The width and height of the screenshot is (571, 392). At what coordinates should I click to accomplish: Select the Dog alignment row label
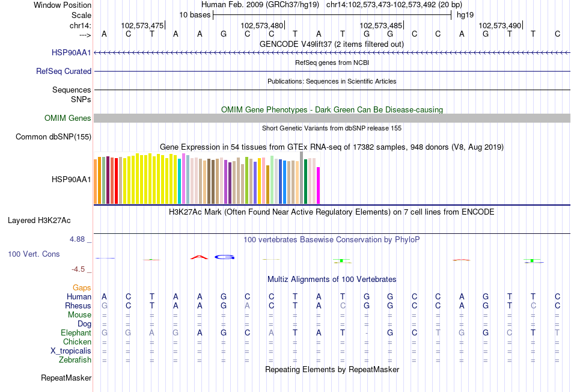tap(85, 324)
